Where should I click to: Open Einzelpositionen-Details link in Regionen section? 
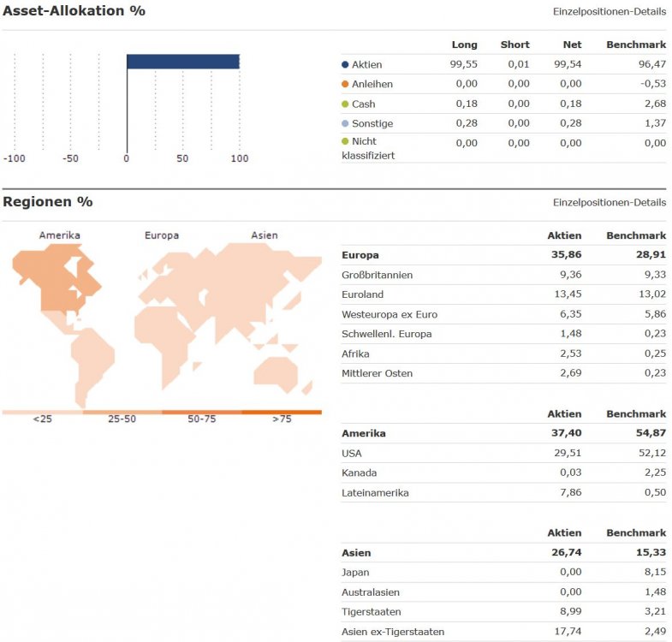point(610,203)
